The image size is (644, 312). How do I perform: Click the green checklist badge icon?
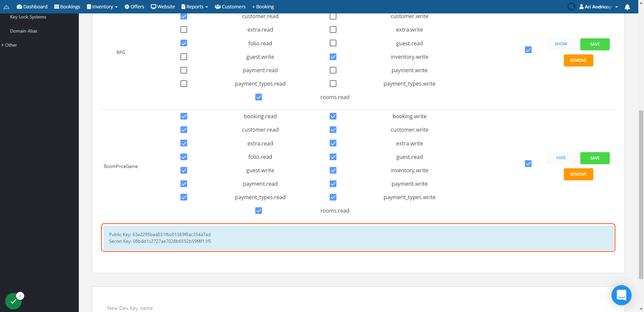pyautogui.click(x=13, y=301)
